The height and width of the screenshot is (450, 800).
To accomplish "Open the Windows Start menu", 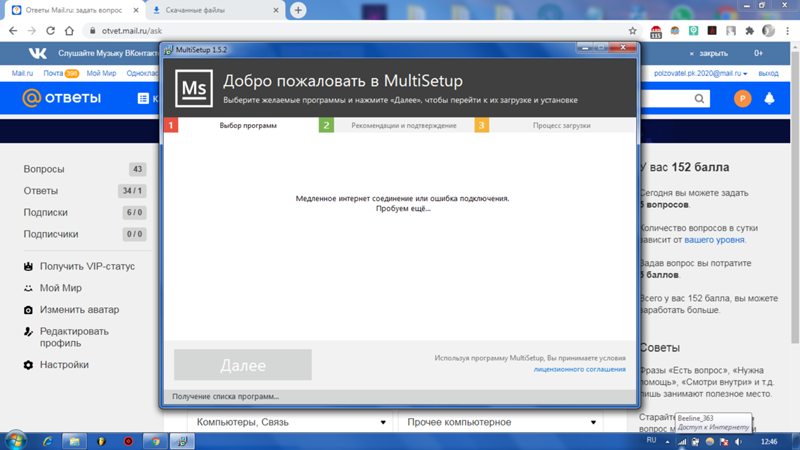I will click(15, 441).
